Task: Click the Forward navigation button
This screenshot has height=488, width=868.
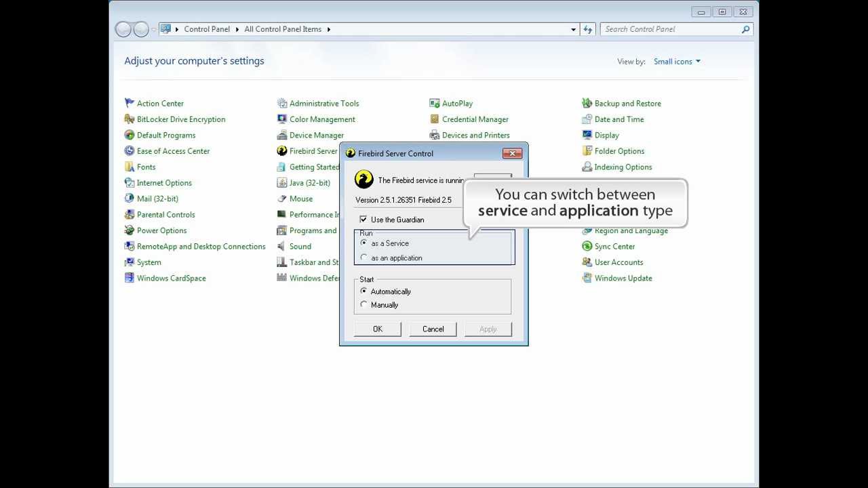Action: 140,29
